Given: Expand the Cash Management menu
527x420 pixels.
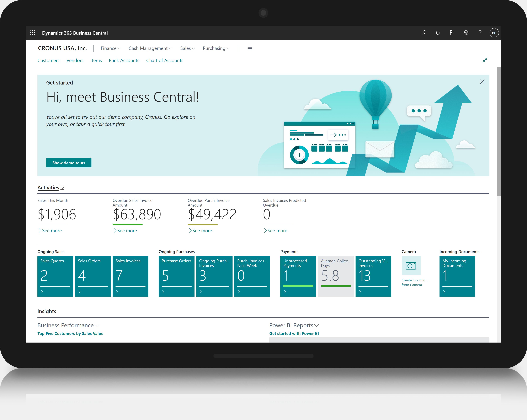Looking at the screenshot, I should click(x=150, y=48).
